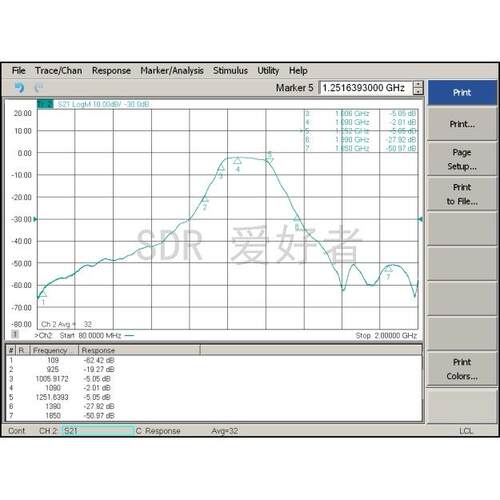Click the C Response status bar entry
This screenshot has height=500, width=500.
pyautogui.click(x=158, y=431)
